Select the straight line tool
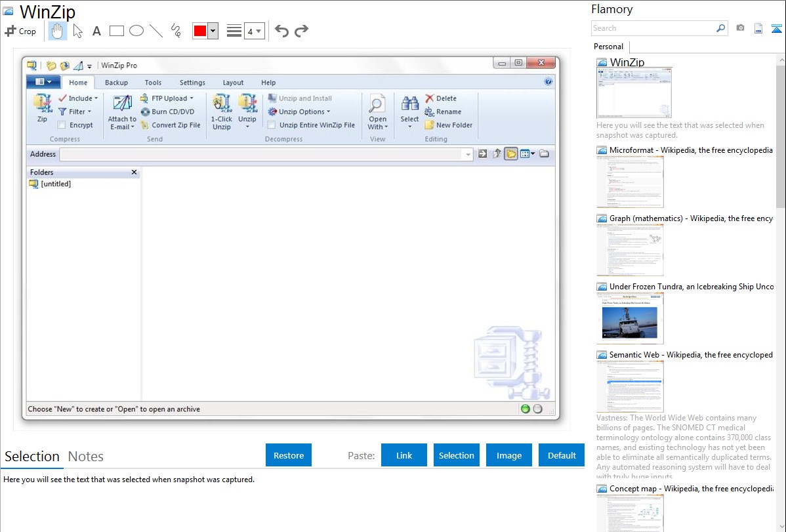The width and height of the screenshot is (786, 532). [x=156, y=31]
